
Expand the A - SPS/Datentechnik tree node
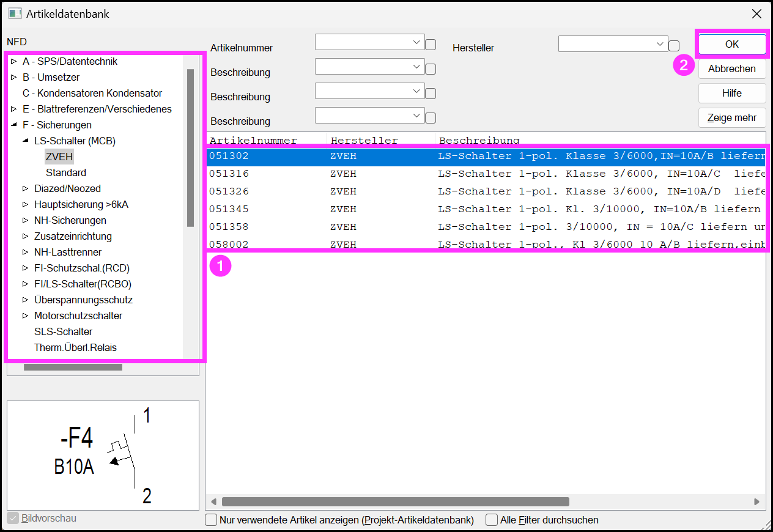point(14,62)
